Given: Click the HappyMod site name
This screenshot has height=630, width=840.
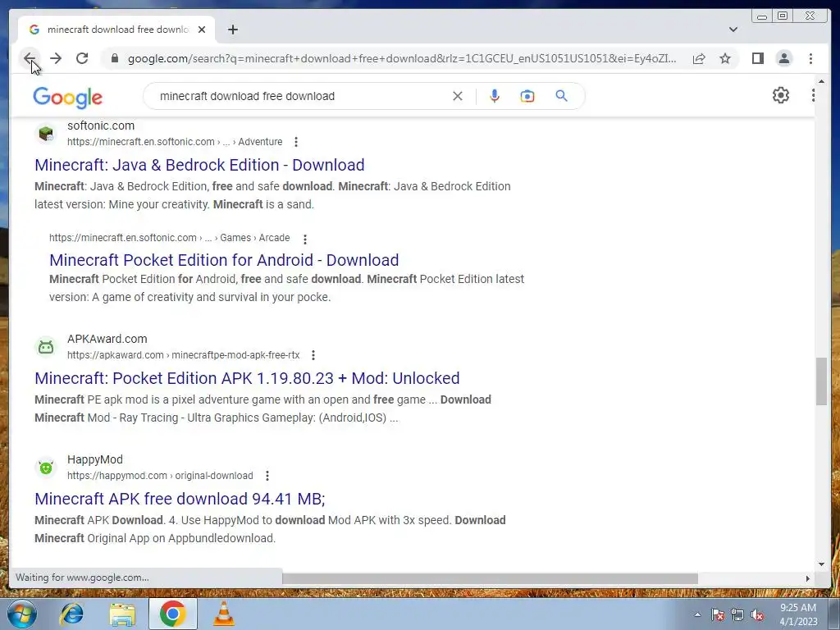Looking at the screenshot, I should 95,459.
